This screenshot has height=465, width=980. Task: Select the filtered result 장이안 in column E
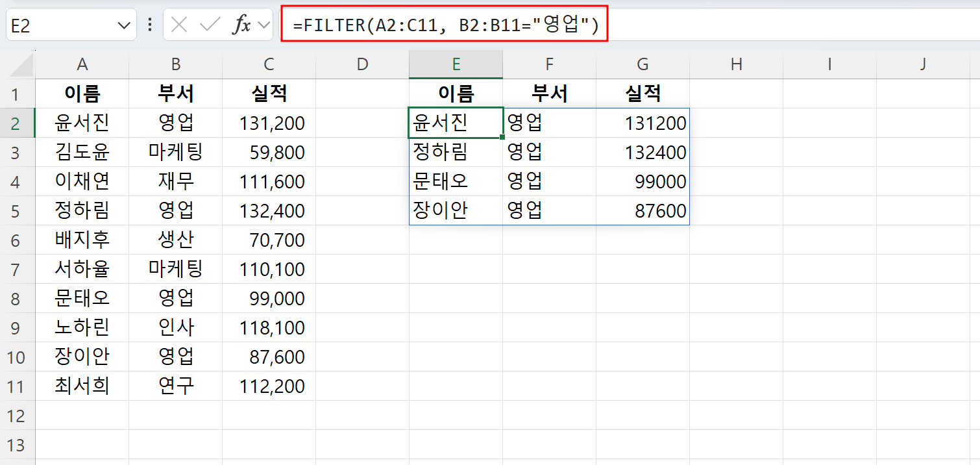click(456, 210)
